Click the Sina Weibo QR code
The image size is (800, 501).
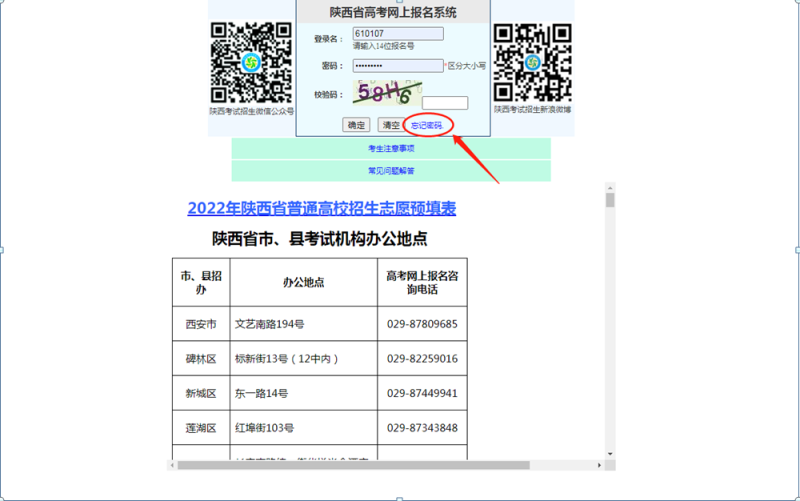531,61
